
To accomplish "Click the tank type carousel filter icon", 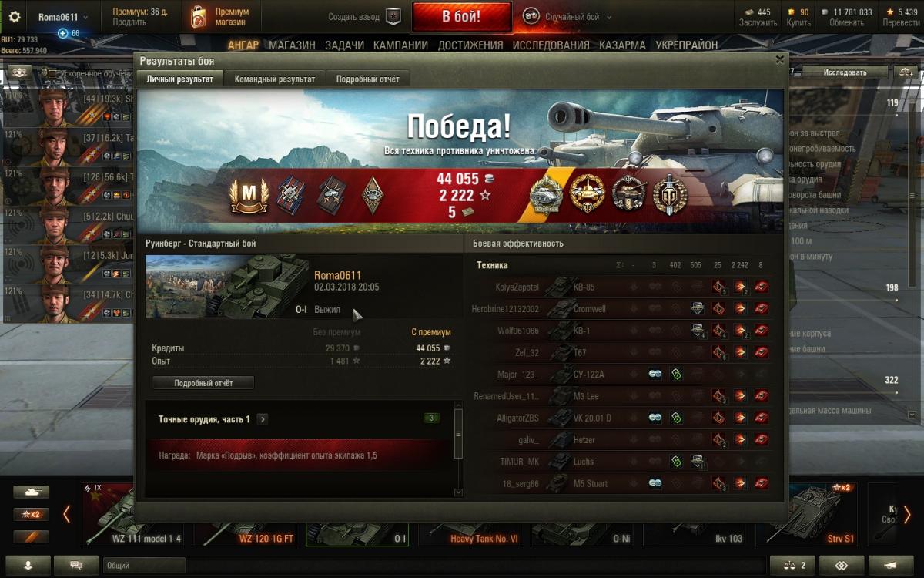I will (x=31, y=492).
